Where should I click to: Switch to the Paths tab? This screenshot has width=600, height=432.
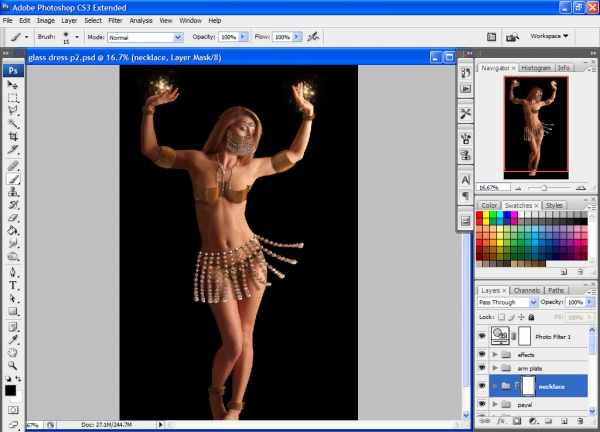point(556,290)
